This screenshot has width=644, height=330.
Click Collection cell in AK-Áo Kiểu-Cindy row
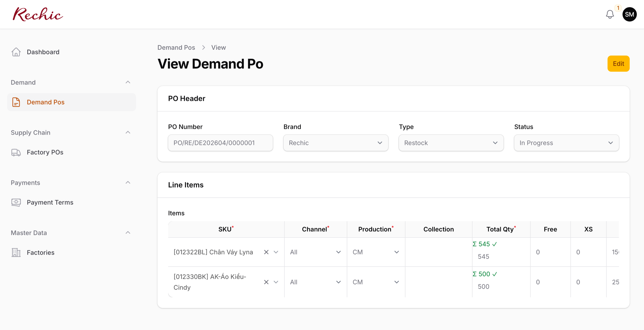[438, 282]
